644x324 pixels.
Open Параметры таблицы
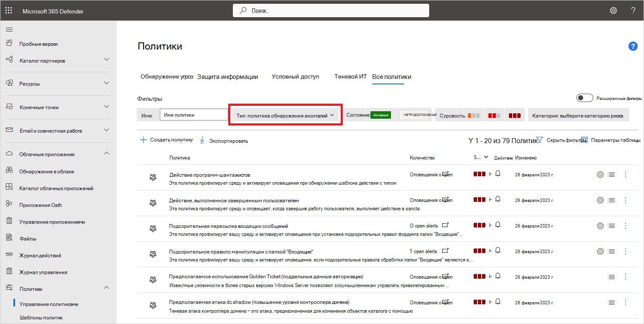coord(610,140)
